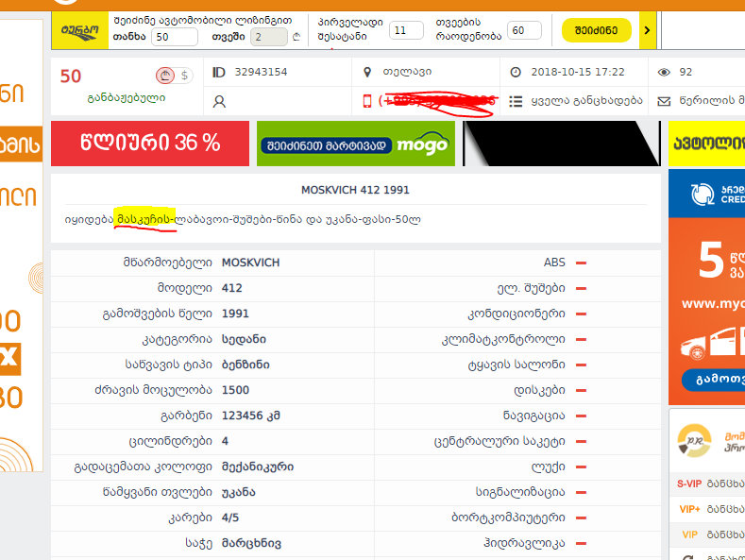Click the list icon for all listings
The image size is (745, 560).
pyautogui.click(x=516, y=101)
